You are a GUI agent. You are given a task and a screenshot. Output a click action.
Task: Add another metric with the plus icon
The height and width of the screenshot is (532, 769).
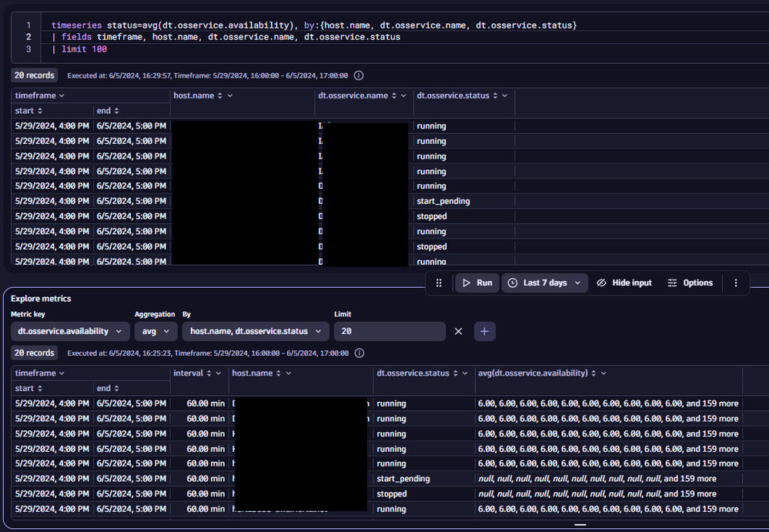coord(484,331)
